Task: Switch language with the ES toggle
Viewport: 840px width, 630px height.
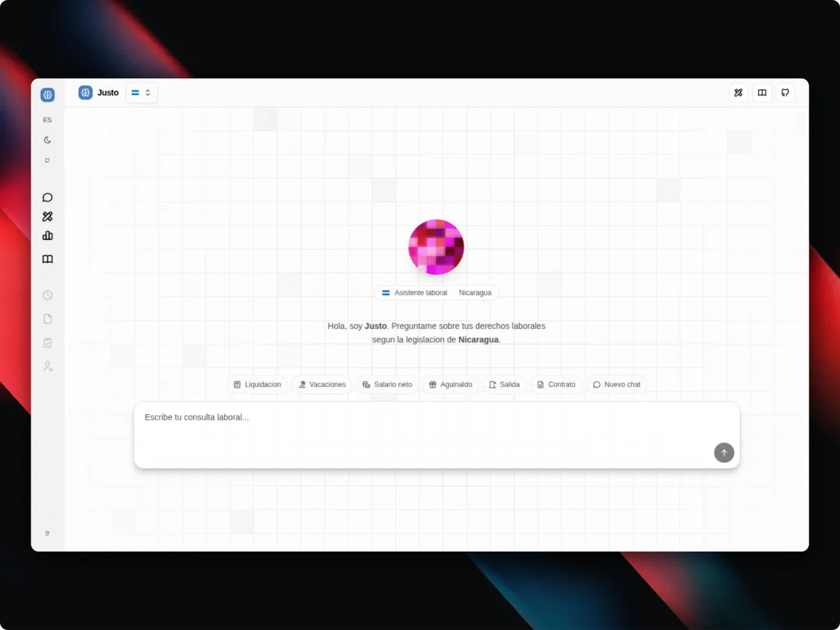Action: (x=48, y=120)
